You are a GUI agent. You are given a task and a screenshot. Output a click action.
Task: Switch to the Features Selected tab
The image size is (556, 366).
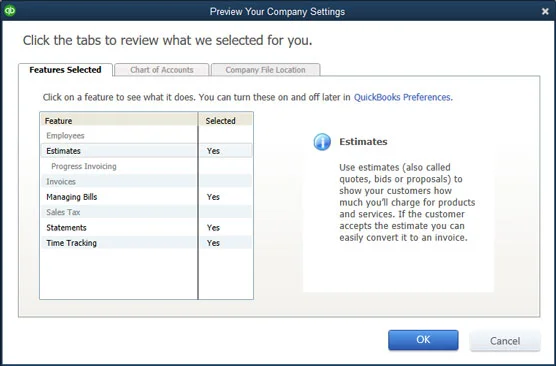65,70
